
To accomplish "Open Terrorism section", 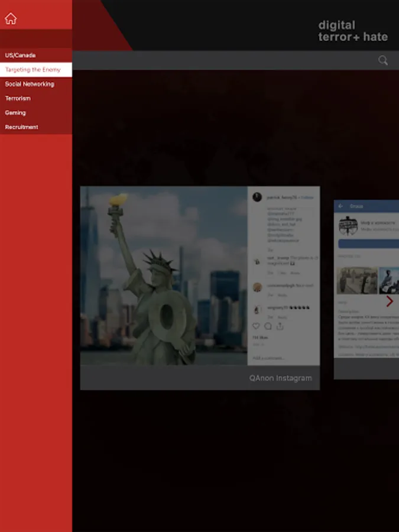I will [x=36, y=98].
